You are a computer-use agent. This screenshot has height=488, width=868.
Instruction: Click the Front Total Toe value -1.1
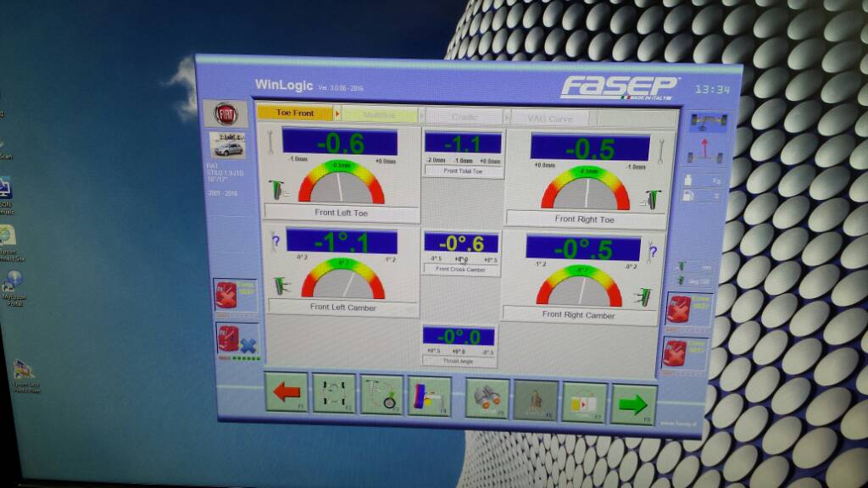coord(463,144)
